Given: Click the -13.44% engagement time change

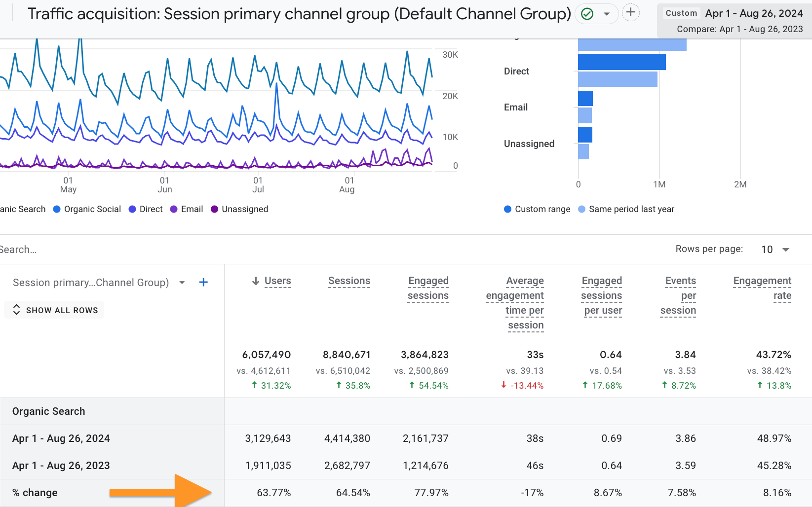Looking at the screenshot, I should pos(527,386).
